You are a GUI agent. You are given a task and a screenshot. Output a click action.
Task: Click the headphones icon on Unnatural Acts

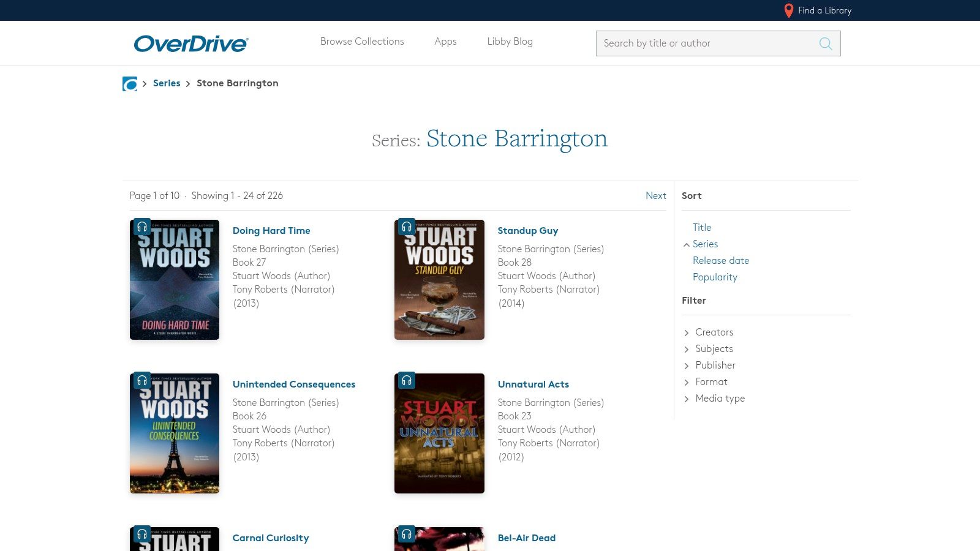[406, 380]
